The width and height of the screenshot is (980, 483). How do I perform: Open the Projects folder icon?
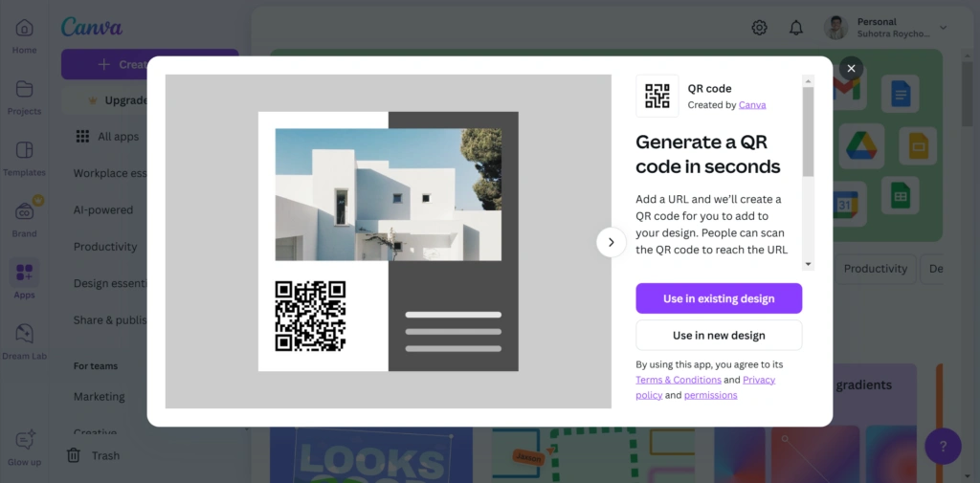click(x=24, y=89)
